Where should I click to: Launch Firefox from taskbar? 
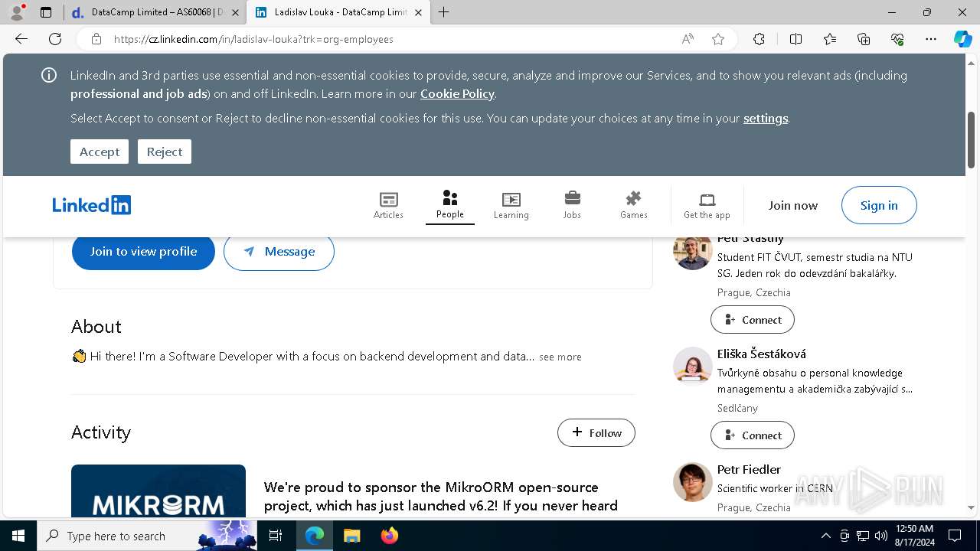pyautogui.click(x=390, y=536)
